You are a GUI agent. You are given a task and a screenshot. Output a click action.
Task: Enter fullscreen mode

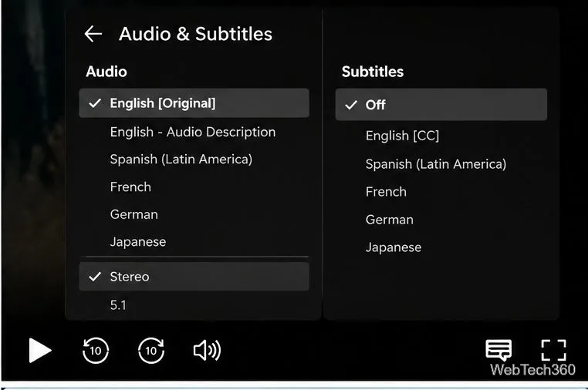click(553, 350)
